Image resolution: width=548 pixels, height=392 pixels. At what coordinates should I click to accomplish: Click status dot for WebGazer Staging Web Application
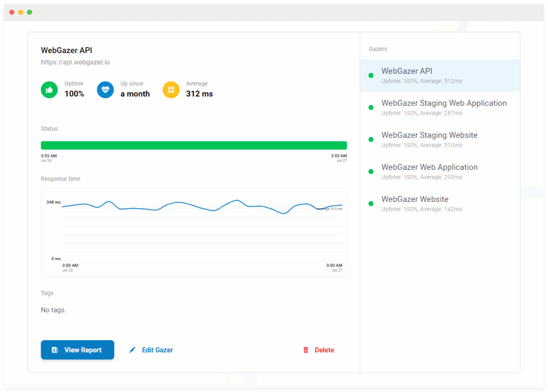(371, 108)
